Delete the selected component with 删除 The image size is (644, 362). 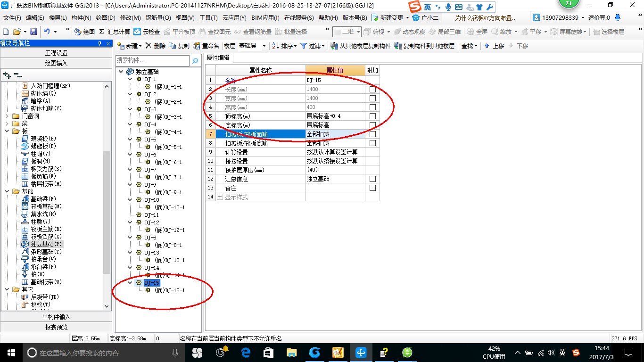(x=156, y=46)
